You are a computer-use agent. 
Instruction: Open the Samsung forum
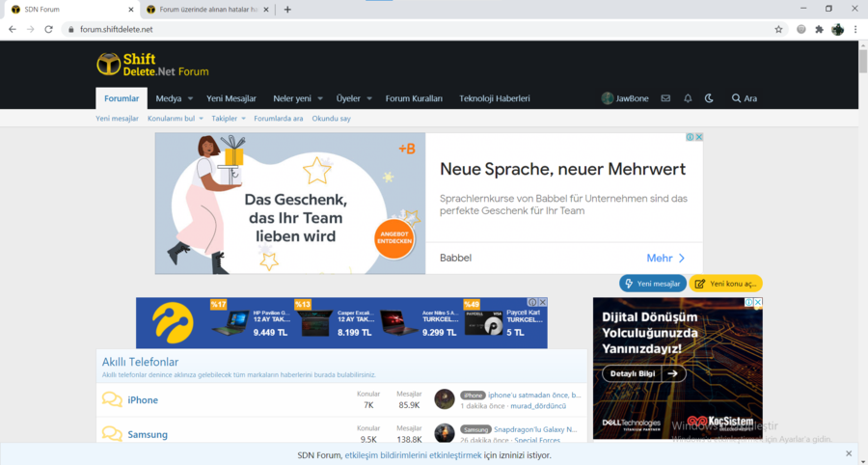(x=148, y=434)
